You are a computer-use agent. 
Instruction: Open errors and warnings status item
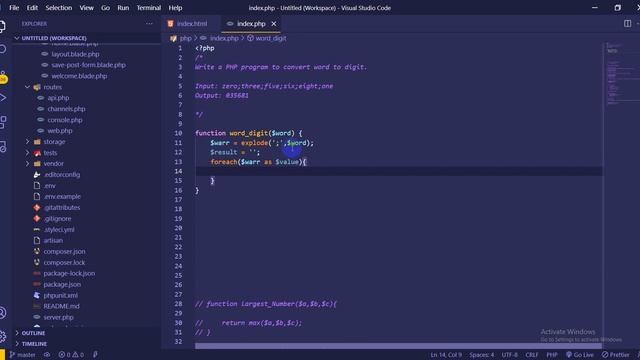[x=71, y=355]
